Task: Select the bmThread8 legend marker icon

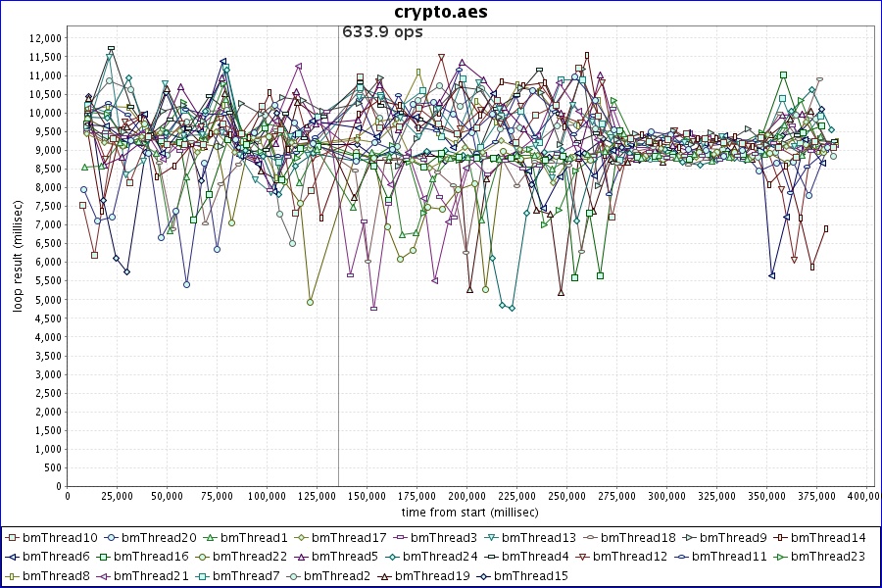Action: 12,576
